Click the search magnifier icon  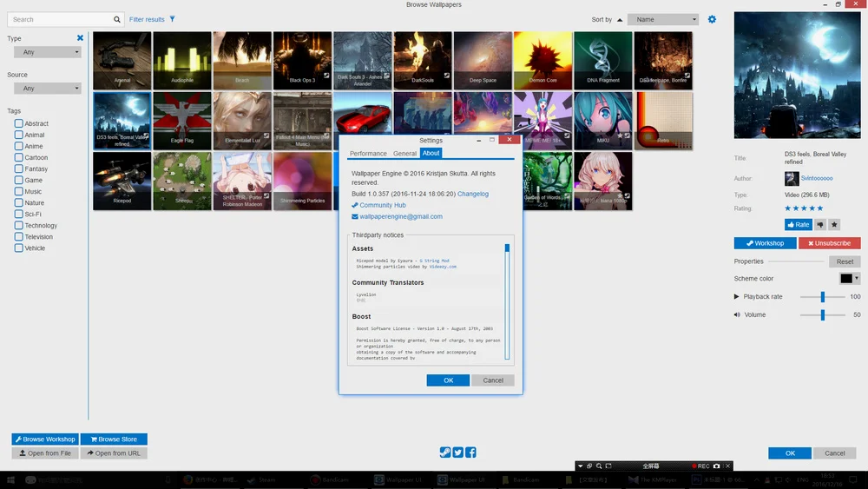117,19
